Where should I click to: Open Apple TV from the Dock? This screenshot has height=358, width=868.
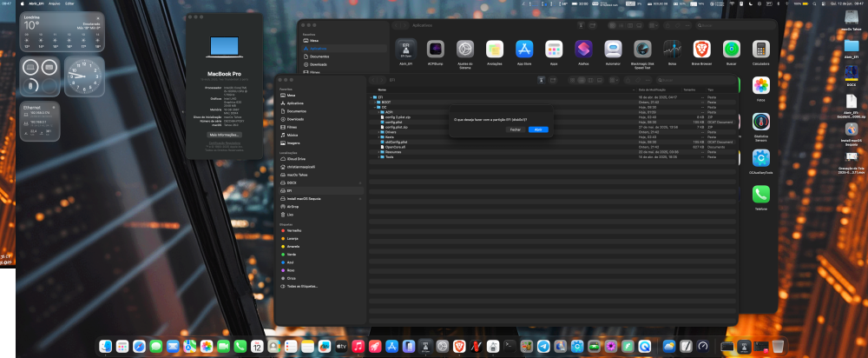[x=341, y=347]
